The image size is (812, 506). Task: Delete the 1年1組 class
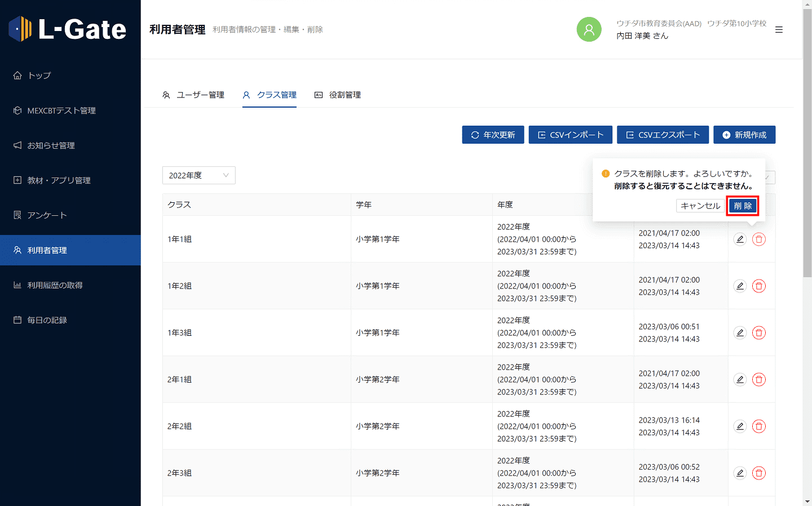[759, 239]
